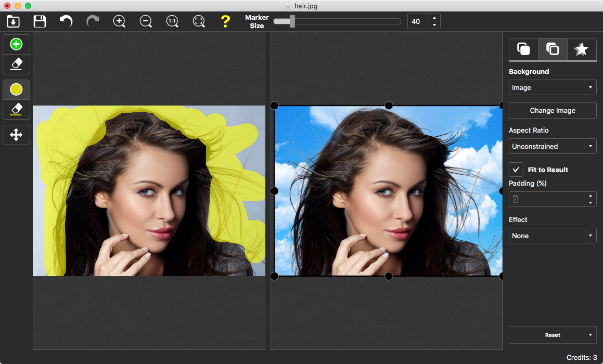Switch to the foreground layers tab
This screenshot has width=603, height=364.
[x=523, y=49]
